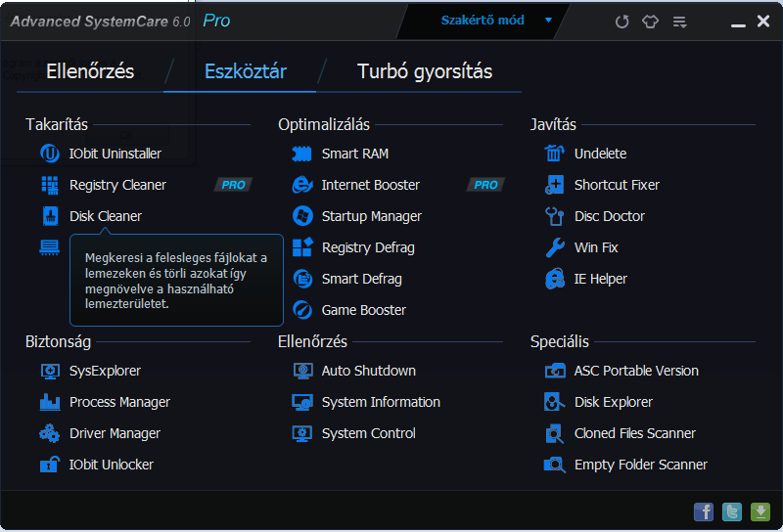Open Empty Folder Scanner text link
783x532 pixels.
(641, 465)
